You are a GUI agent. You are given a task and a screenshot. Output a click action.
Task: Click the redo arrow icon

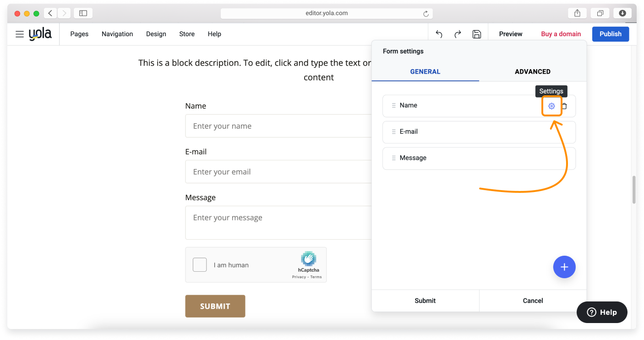pyautogui.click(x=457, y=34)
